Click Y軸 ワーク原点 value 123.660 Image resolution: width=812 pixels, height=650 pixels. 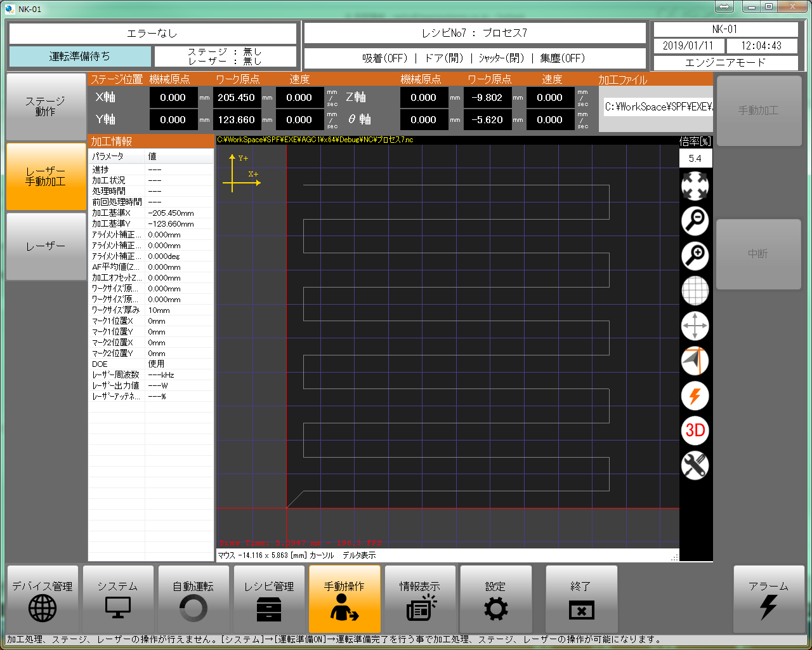coord(236,120)
